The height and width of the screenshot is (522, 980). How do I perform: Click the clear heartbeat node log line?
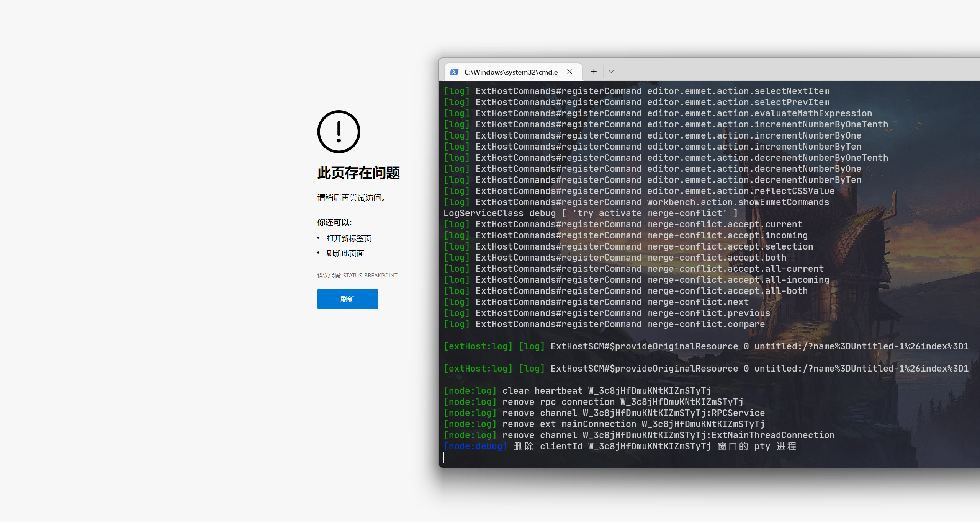(578, 391)
